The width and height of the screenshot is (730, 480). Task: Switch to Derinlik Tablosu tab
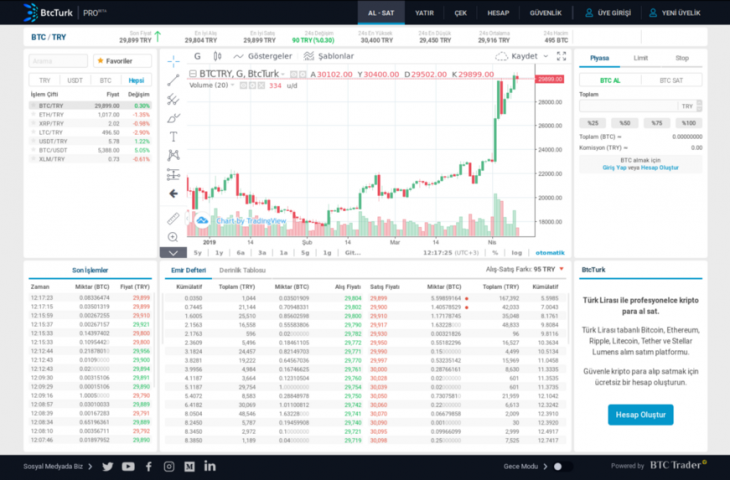(242, 270)
